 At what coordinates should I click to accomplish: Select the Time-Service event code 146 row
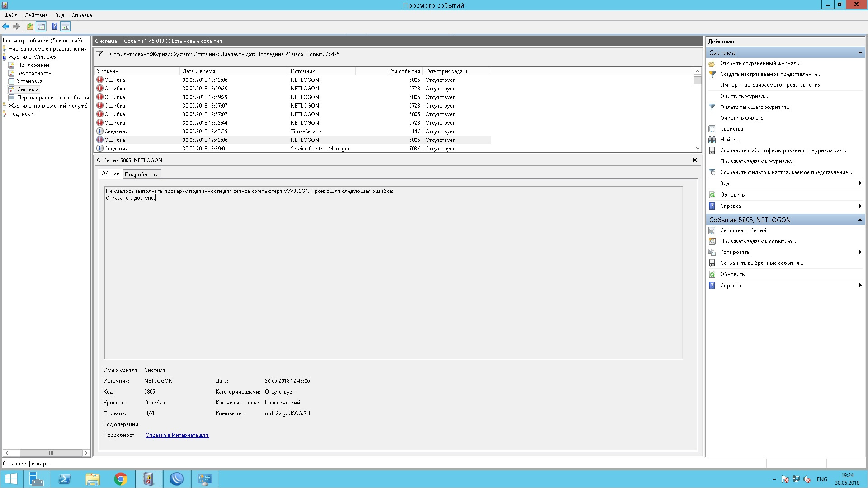tap(292, 131)
